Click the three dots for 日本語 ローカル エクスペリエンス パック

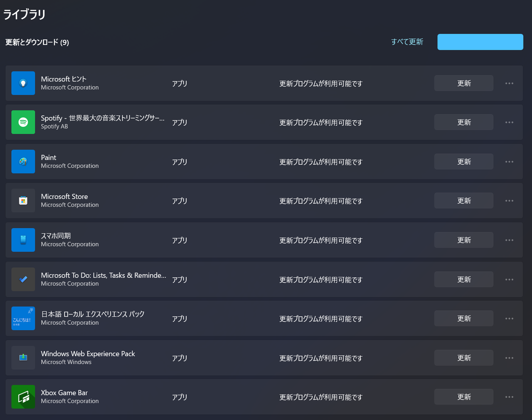509,319
